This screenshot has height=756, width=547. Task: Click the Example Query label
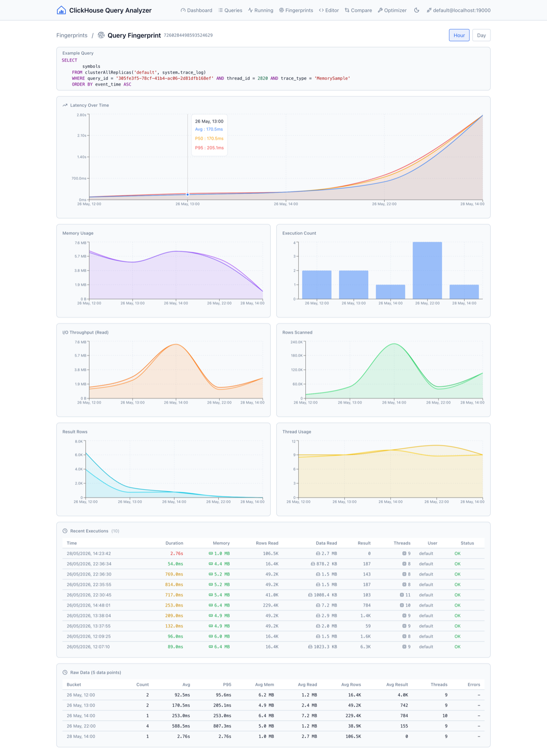click(78, 53)
